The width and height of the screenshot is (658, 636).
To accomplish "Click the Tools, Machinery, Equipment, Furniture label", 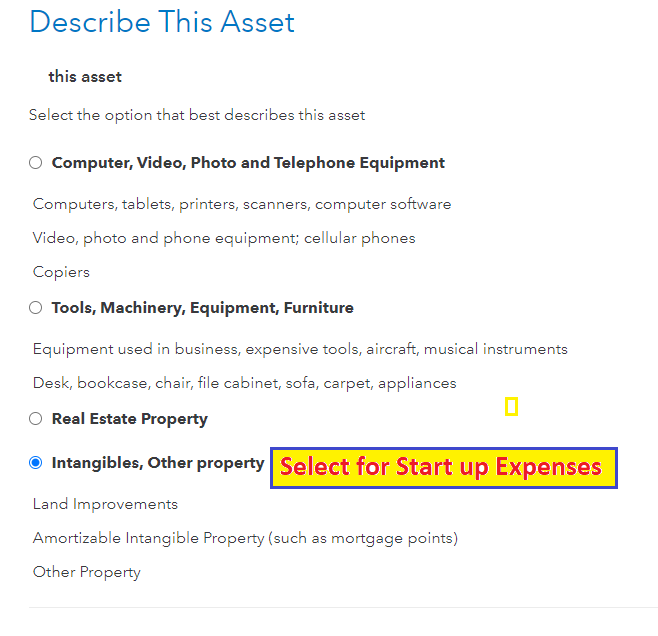I will (202, 308).
